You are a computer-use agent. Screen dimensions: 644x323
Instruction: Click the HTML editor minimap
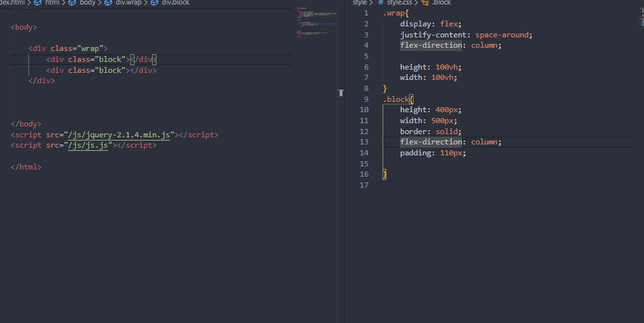coord(317,23)
